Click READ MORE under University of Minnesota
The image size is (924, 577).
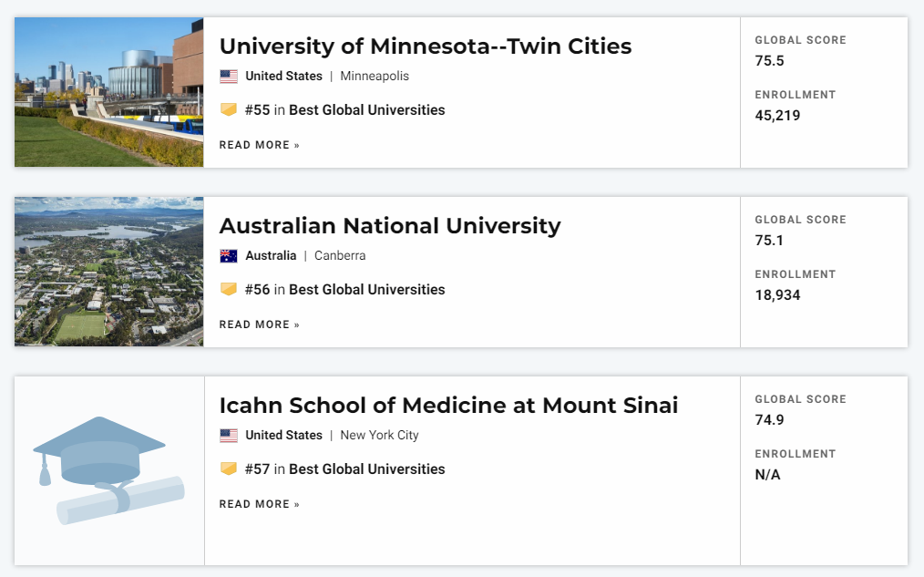pos(260,145)
